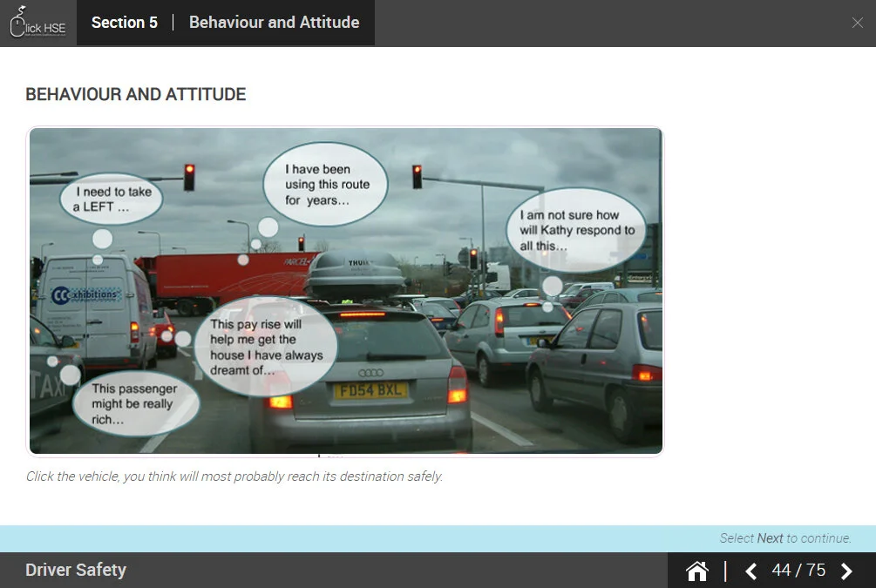Viewport: 876px width, 588px height.
Task: Click the speech bubble saying 'I need to take a LEFT'
Action: coord(112,199)
